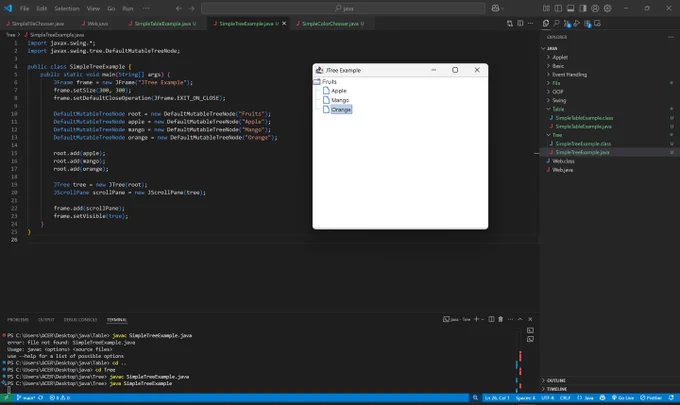The image size is (680, 405).
Task: Expand the Applet folder
Action: click(560, 57)
